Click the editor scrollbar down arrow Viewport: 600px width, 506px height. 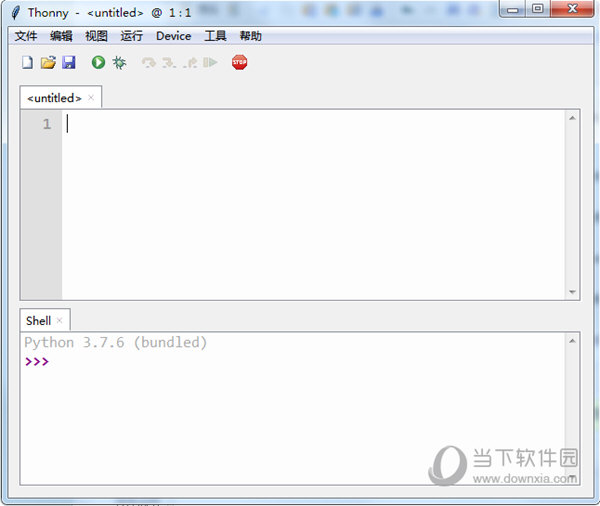pos(572,292)
